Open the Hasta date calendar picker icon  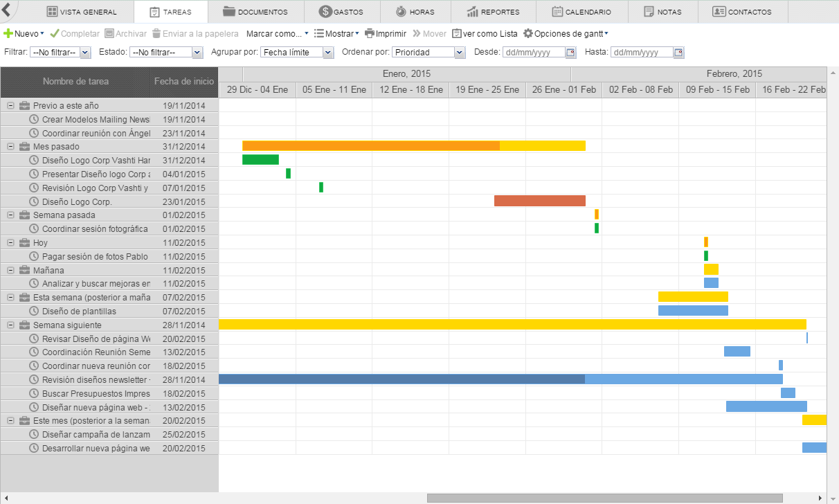(678, 53)
